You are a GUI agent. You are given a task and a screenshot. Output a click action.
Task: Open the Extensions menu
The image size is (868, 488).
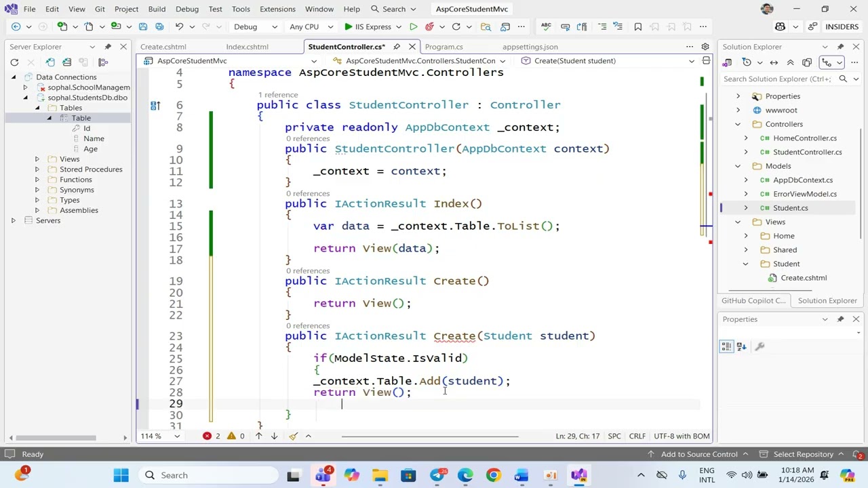pyautogui.click(x=277, y=9)
